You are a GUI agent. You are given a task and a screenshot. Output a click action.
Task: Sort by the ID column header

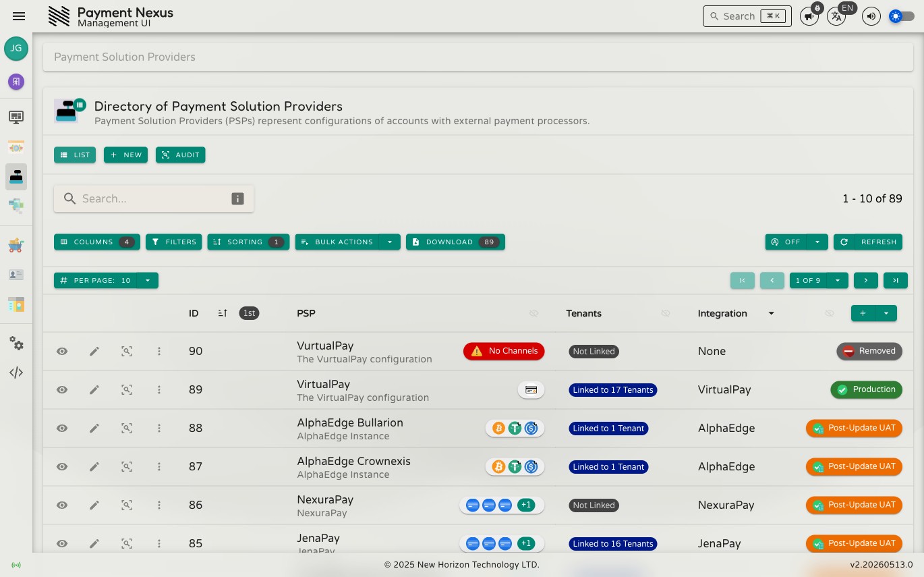pos(194,313)
